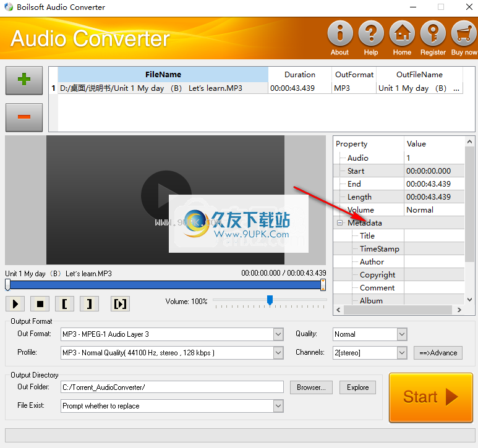Play the selected segment

click(x=120, y=303)
